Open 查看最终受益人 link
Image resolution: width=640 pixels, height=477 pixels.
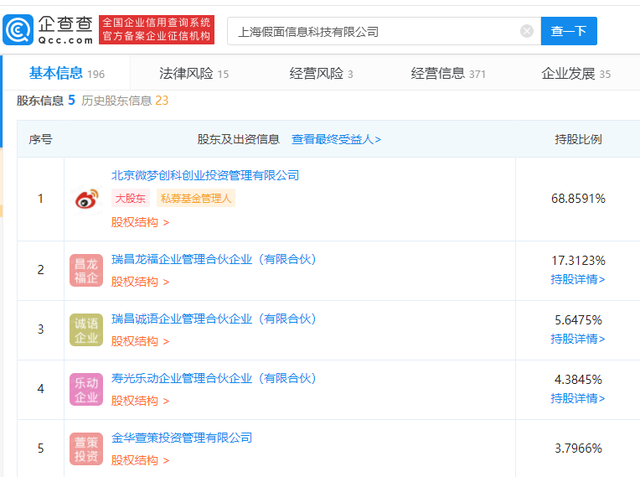pos(336,140)
